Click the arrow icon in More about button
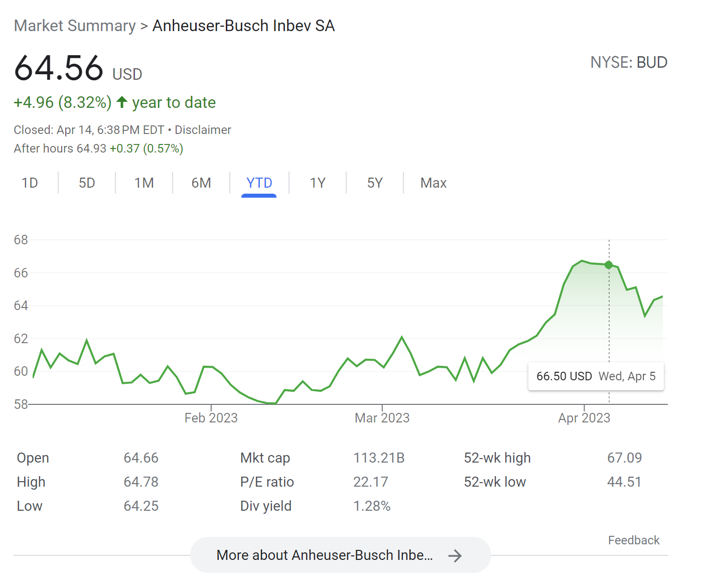Screen dimensions: 715x588 pos(455,555)
